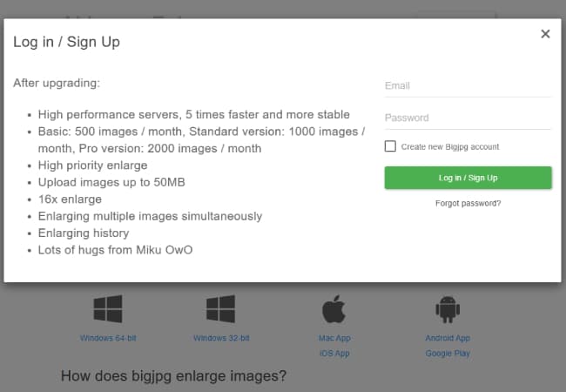Click the 'High priority enlarge' bullet
The image size is (566, 392).
tap(93, 166)
